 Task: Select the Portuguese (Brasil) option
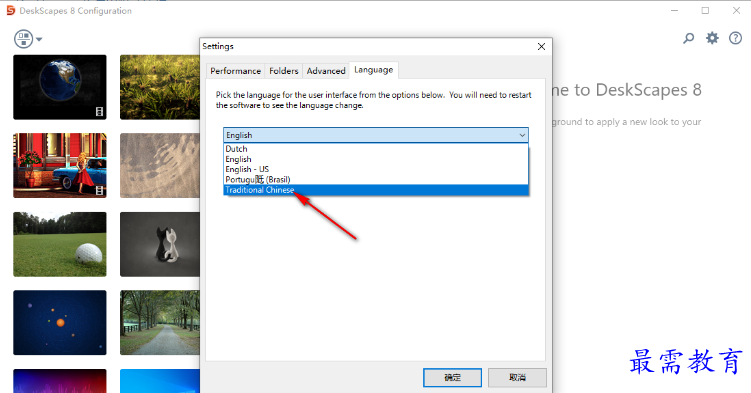coord(376,180)
